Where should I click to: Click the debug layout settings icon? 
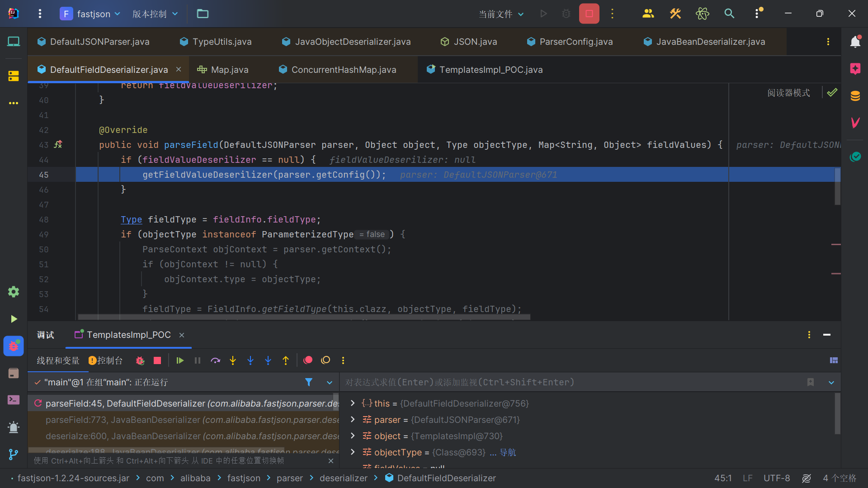point(834,360)
